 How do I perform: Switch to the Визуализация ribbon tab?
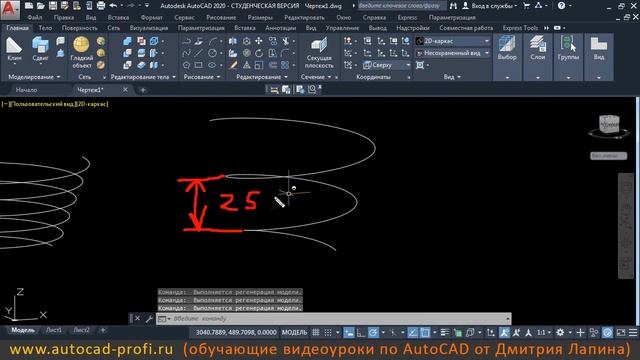coord(149,28)
